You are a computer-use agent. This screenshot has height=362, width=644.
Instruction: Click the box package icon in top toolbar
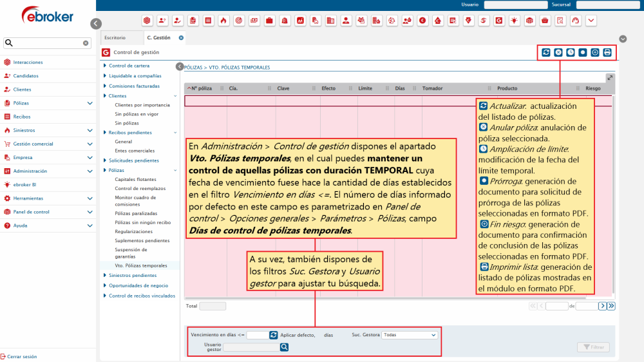(x=530, y=21)
